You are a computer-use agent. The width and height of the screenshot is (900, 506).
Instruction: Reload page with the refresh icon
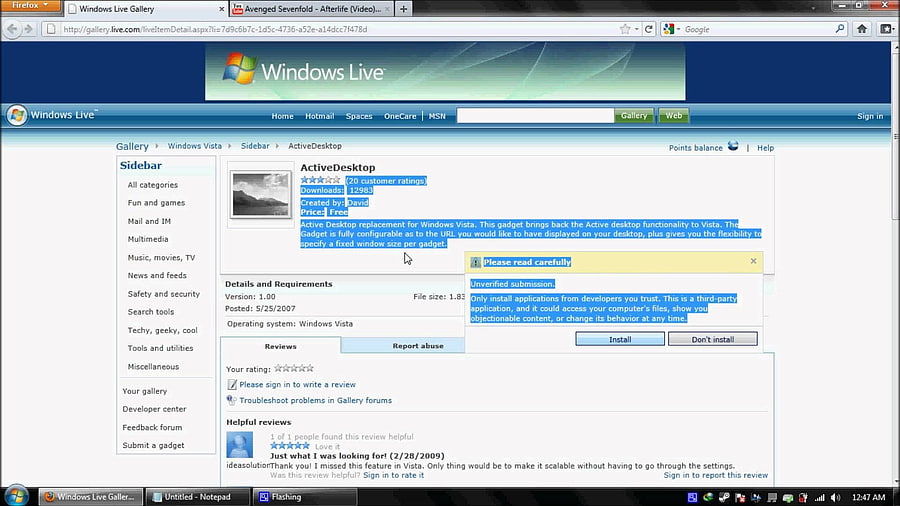click(649, 29)
